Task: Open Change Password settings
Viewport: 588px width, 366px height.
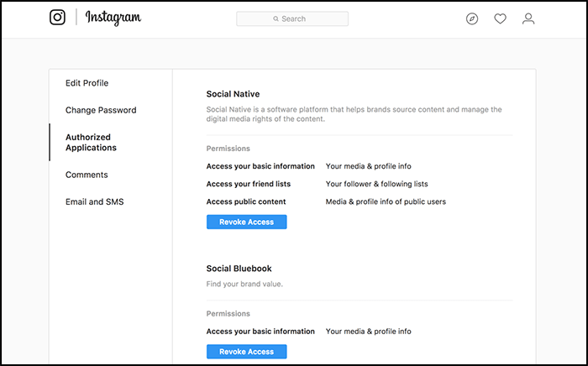Action: coord(101,110)
